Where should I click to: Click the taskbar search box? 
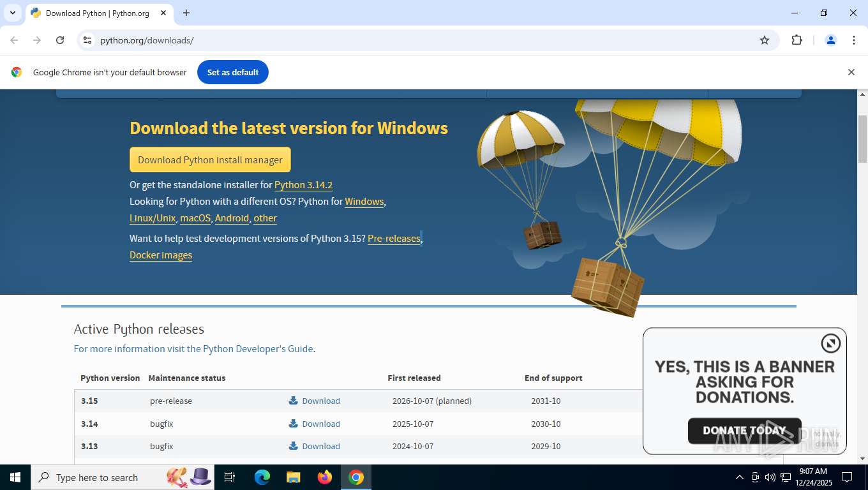point(123,477)
